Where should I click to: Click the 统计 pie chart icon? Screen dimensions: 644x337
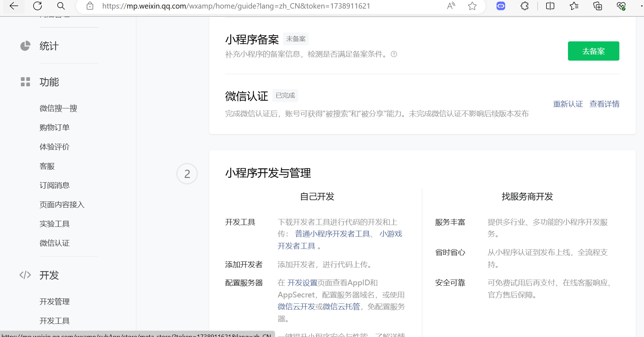(x=25, y=46)
